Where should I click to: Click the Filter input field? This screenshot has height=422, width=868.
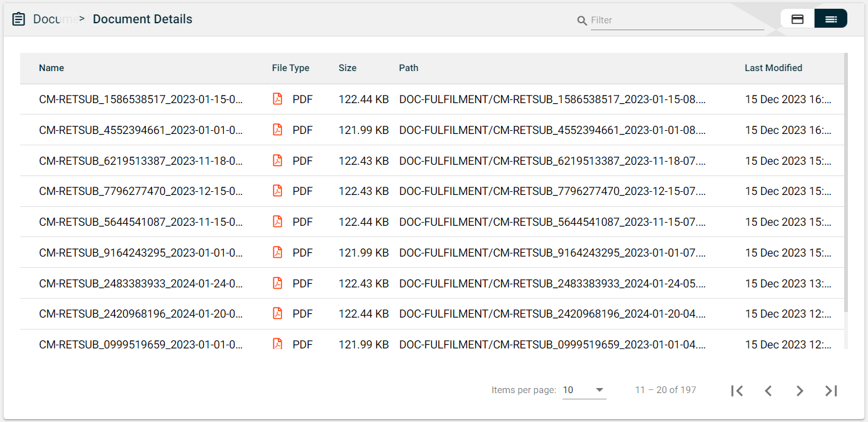[x=676, y=20]
